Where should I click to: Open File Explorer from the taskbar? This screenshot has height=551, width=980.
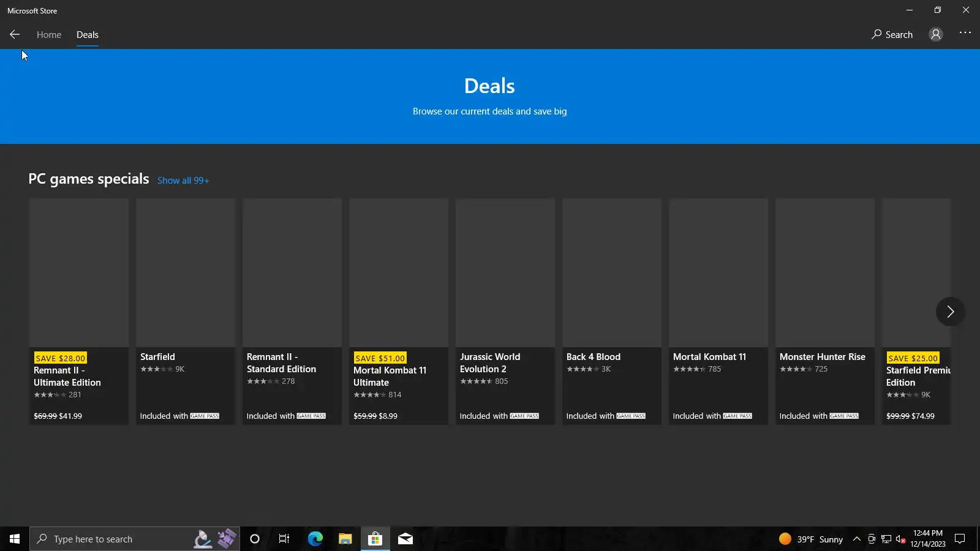click(345, 539)
